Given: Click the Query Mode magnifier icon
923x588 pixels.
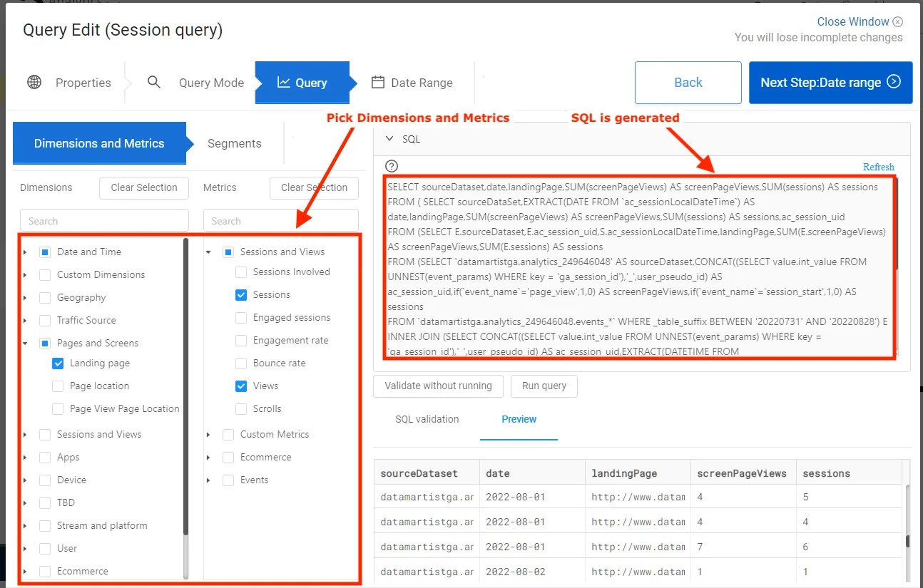Looking at the screenshot, I should (x=153, y=83).
